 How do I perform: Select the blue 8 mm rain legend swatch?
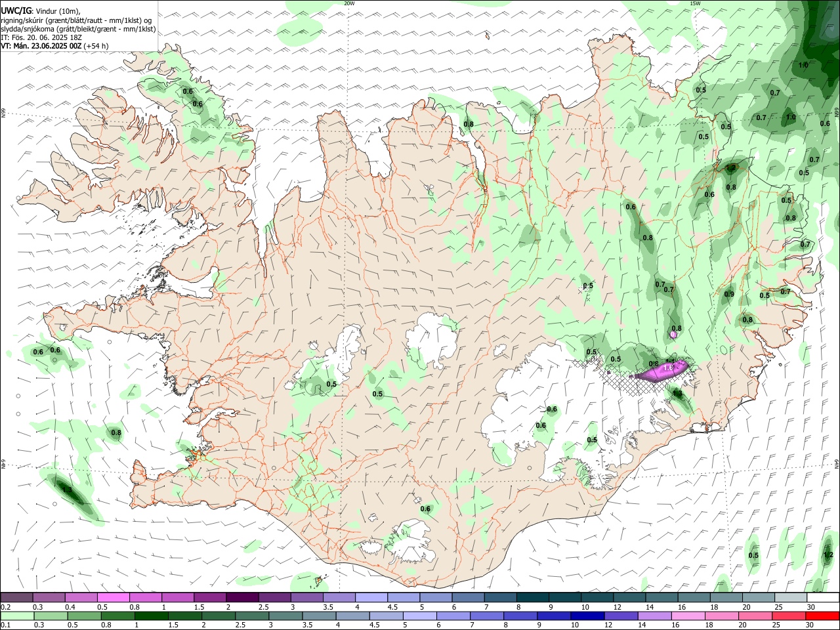tap(520, 616)
